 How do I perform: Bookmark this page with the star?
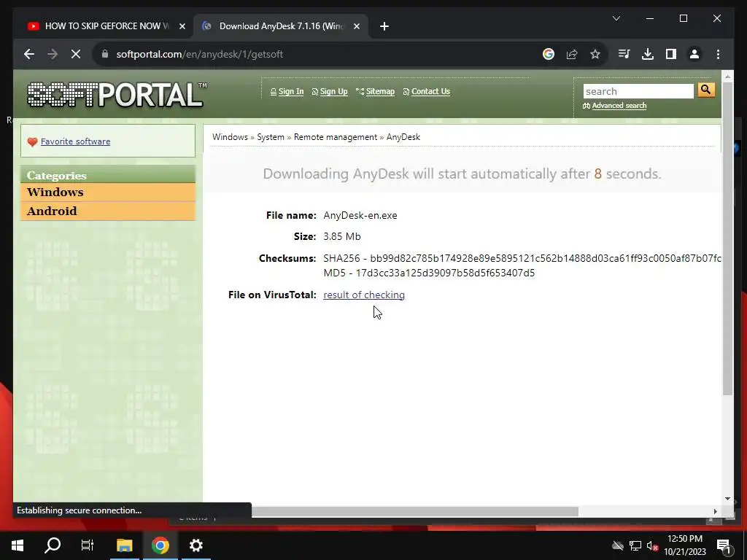[x=595, y=54]
